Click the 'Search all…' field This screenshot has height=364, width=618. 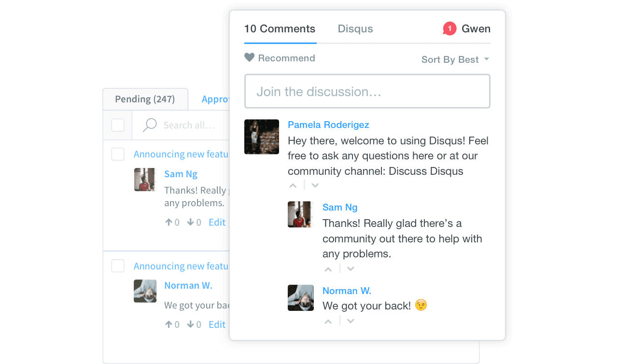point(189,125)
